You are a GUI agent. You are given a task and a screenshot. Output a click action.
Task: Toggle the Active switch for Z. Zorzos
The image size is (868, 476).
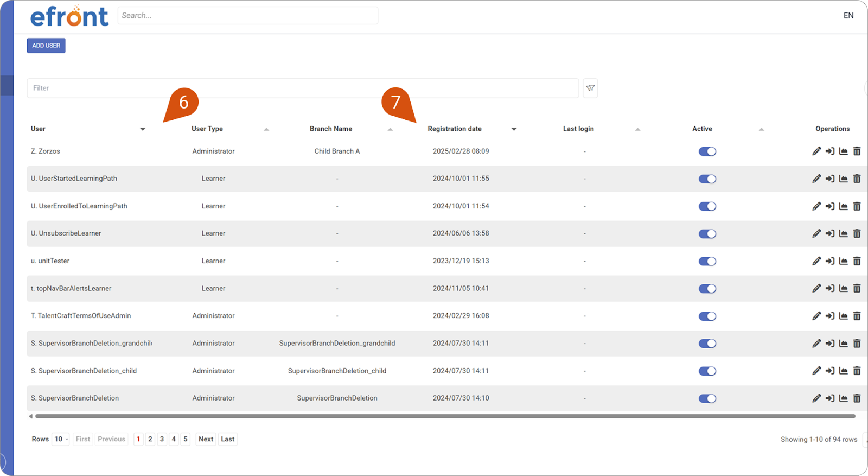click(707, 151)
